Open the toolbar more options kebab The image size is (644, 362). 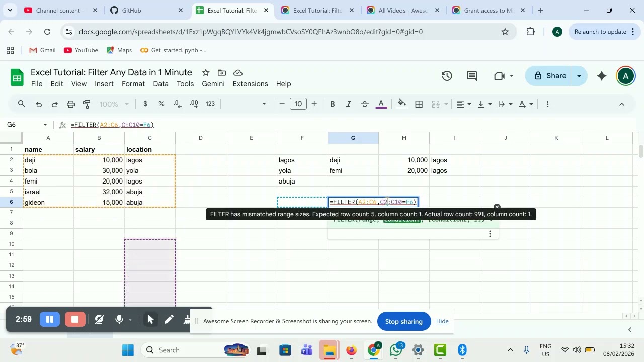[x=547, y=104]
